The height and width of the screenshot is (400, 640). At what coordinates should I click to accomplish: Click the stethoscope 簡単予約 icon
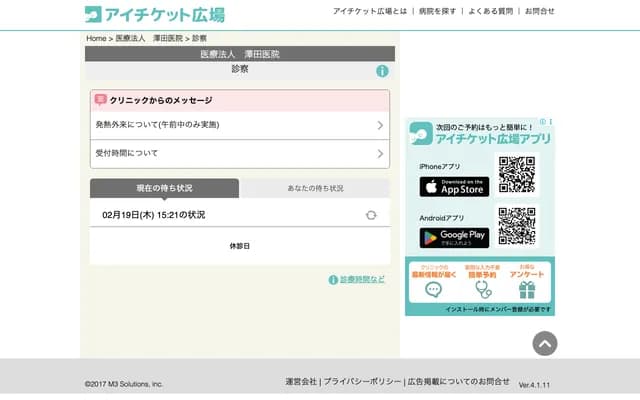(x=483, y=289)
